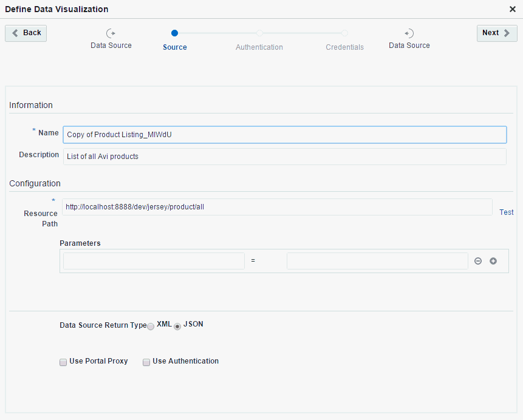523x420 pixels.
Task: Click the final Data Source step icon
Action: [409, 33]
